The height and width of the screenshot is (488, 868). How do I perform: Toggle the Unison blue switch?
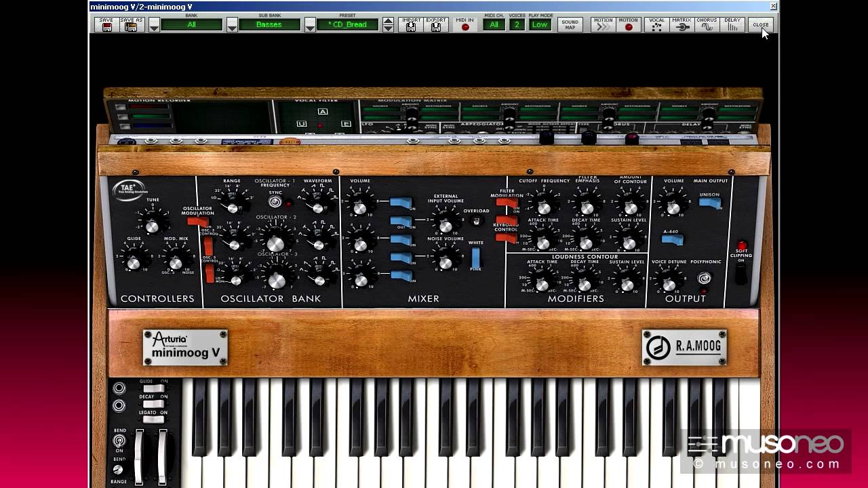(x=710, y=202)
